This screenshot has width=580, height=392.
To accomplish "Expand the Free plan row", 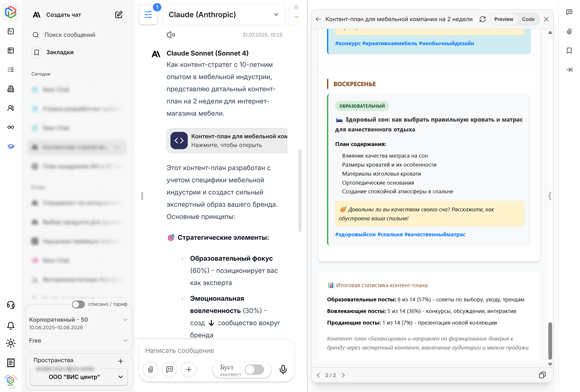I will [125, 340].
